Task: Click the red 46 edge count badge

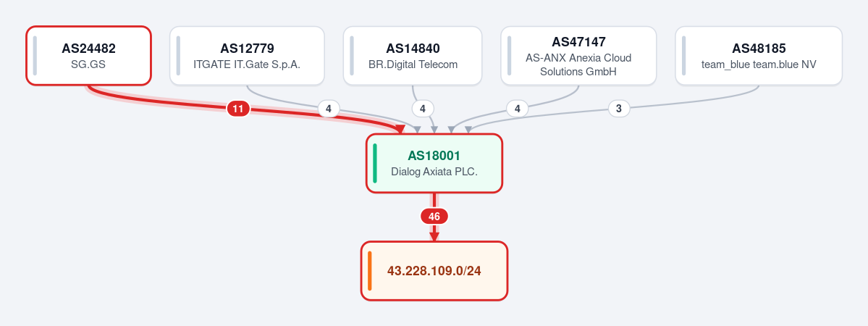Action: (434, 216)
